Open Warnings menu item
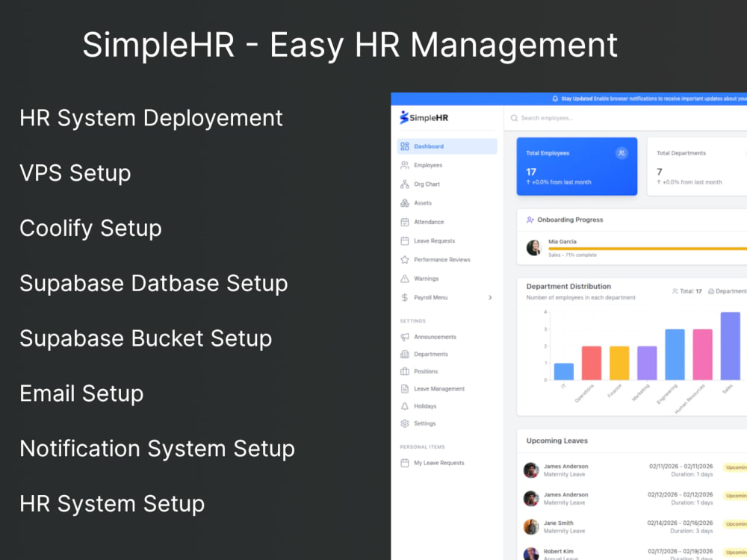This screenshot has width=747, height=560. click(447, 279)
